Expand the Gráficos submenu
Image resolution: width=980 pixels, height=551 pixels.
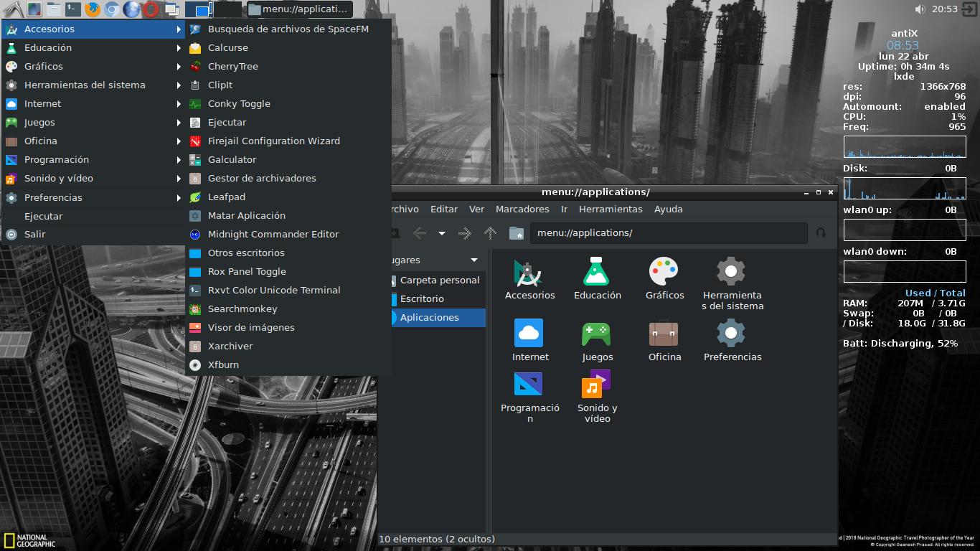coord(93,67)
